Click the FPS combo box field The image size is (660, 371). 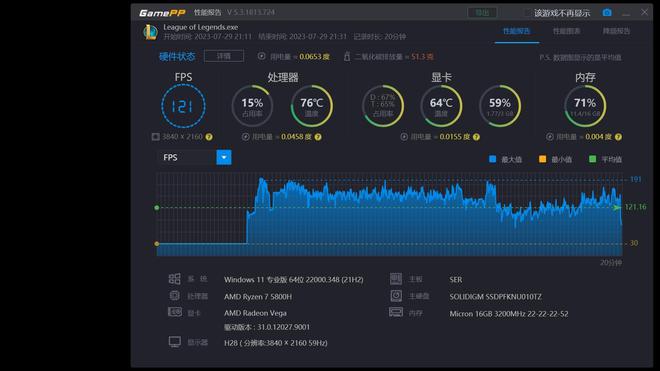(194, 157)
